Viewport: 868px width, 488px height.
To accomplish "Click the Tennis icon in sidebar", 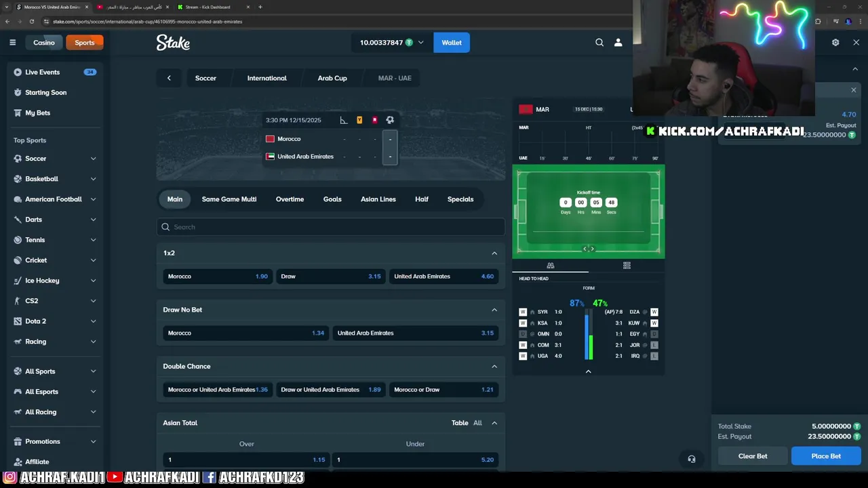I will [18, 240].
